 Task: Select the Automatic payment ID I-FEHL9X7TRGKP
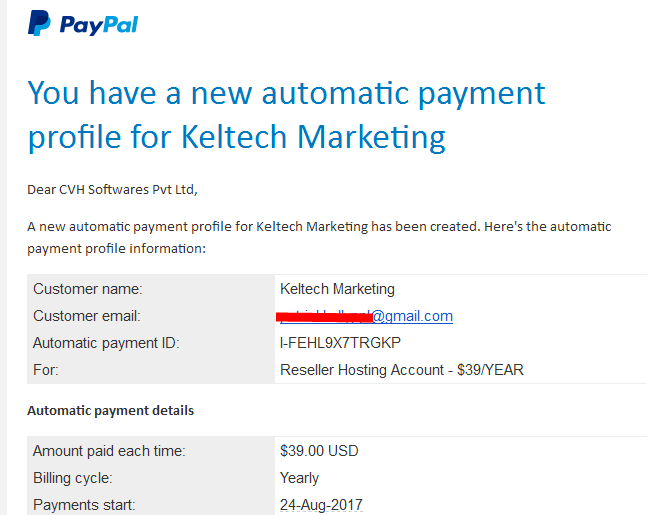pos(340,343)
